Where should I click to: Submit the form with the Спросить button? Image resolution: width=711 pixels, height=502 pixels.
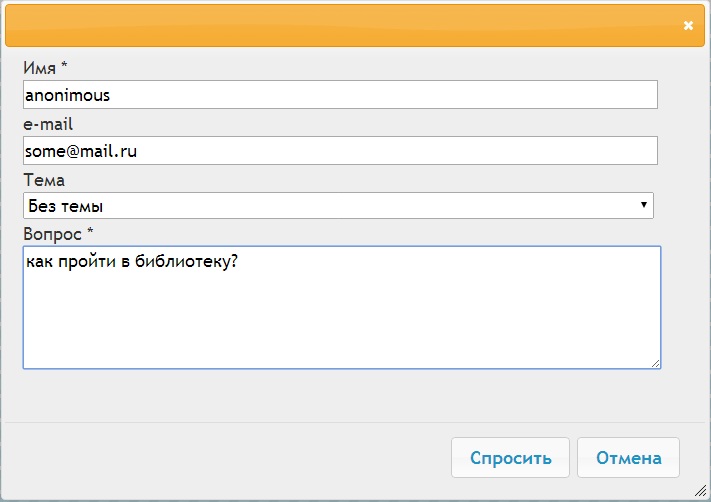click(510, 458)
